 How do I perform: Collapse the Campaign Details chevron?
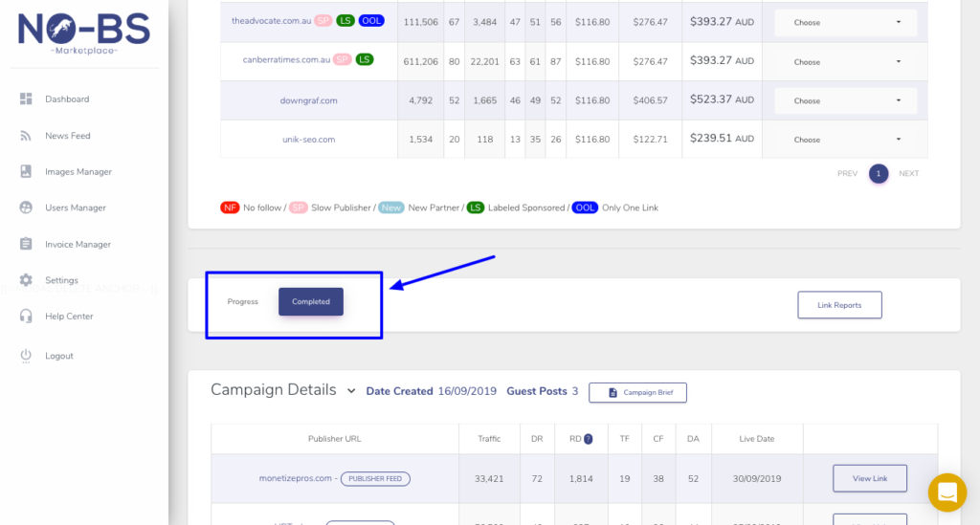(x=351, y=391)
